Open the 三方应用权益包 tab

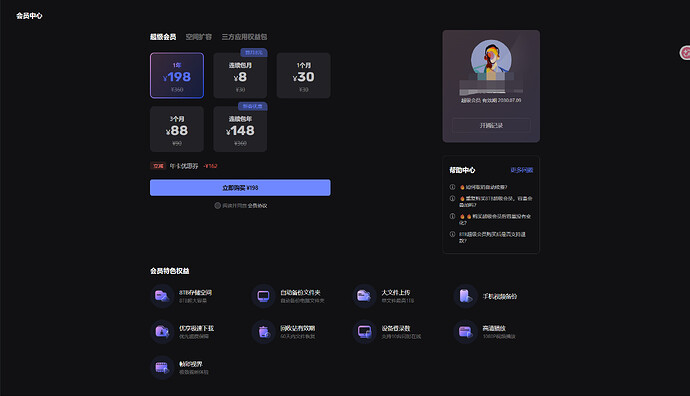pyautogui.click(x=244, y=37)
